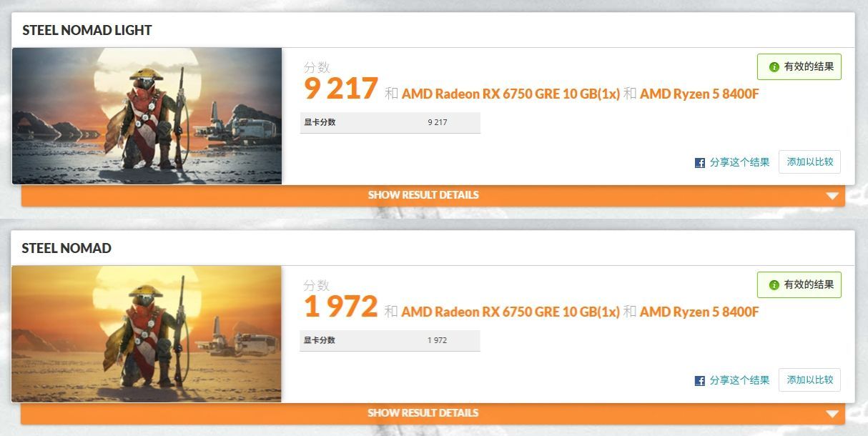Click the Steel Nomad Light benchmark thumbnail
The image size is (868, 436).
point(147,116)
